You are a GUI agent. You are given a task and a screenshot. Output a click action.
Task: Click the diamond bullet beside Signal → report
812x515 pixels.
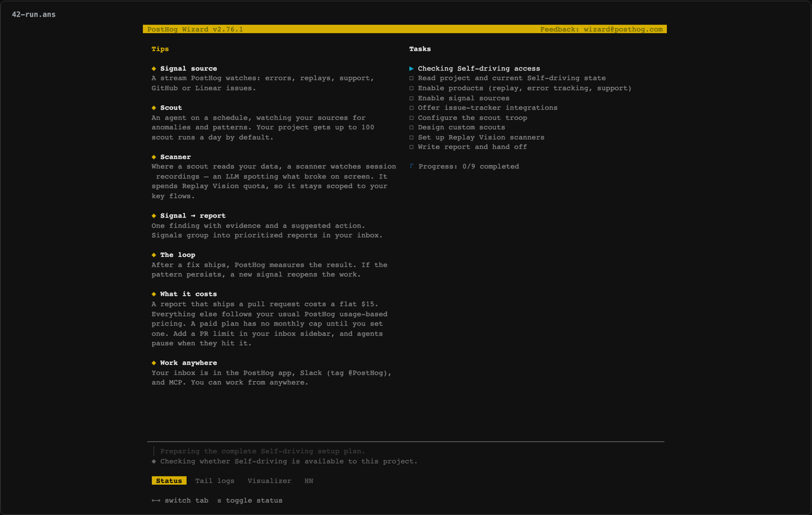[x=154, y=216]
